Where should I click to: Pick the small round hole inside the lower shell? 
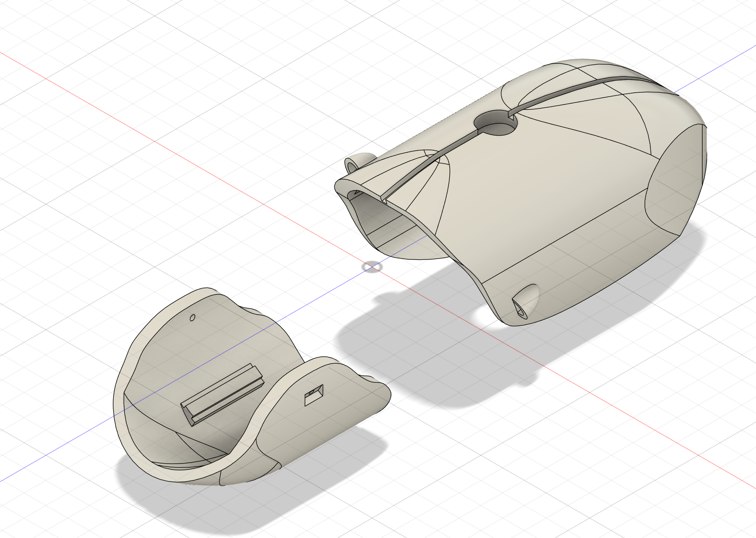click(192, 317)
